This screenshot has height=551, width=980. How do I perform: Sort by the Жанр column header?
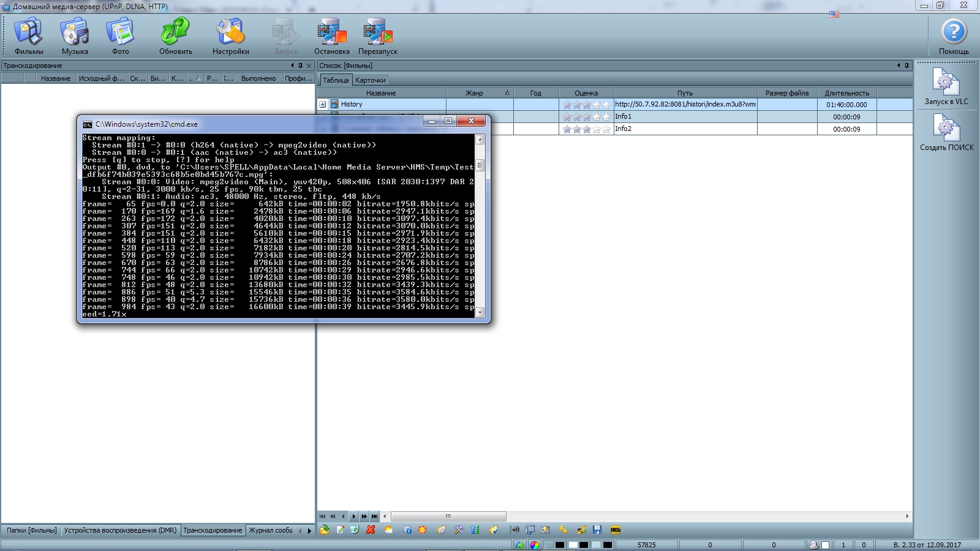point(474,93)
